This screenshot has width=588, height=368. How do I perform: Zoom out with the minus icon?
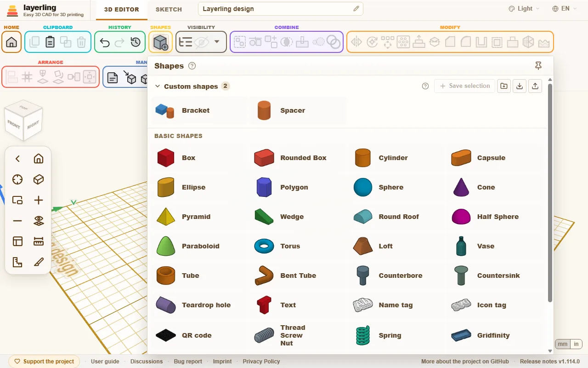[x=17, y=221]
